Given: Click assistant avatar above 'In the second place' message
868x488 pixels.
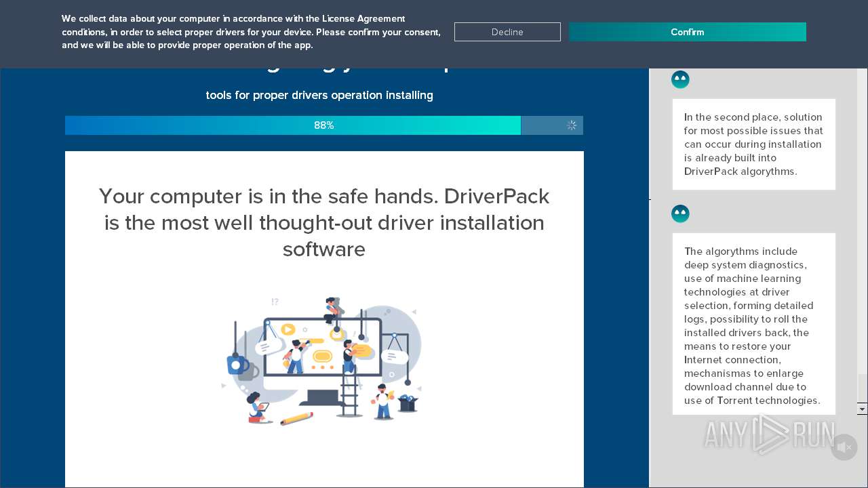Looking at the screenshot, I should pos(680,80).
